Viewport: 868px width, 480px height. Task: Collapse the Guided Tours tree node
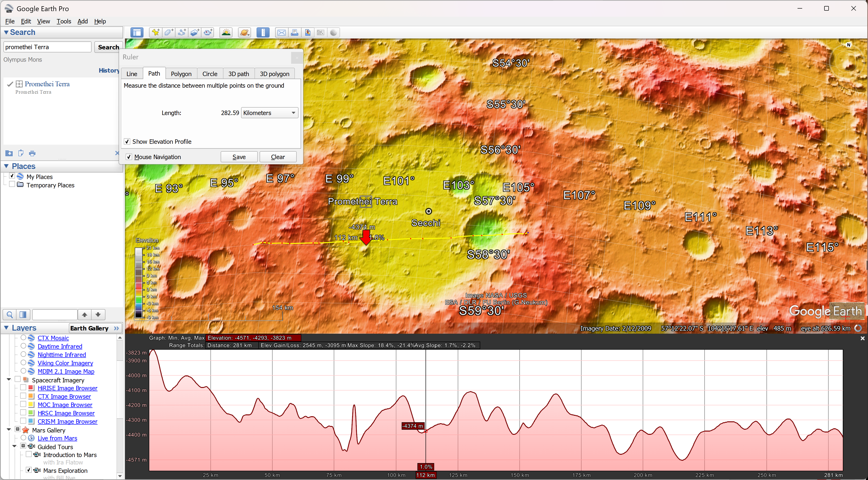15,446
